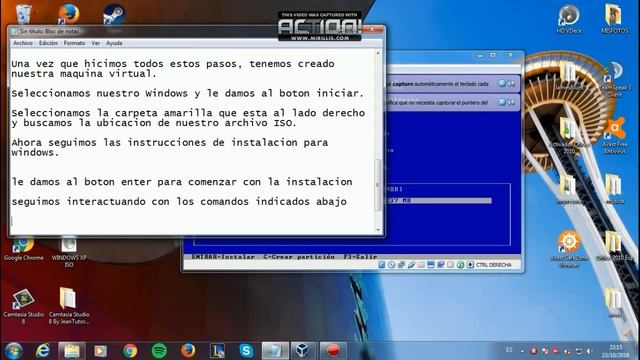The height and width of the screenshot is (360, 640).
Task: Open File Explorer from taskbar
Action: pyautogui.click(x=72, y=351)
